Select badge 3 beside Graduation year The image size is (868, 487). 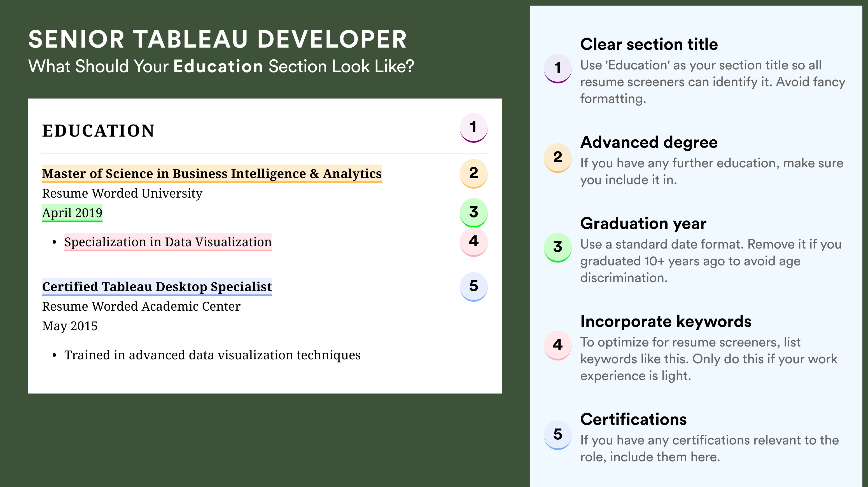click(x=558, y=247)
